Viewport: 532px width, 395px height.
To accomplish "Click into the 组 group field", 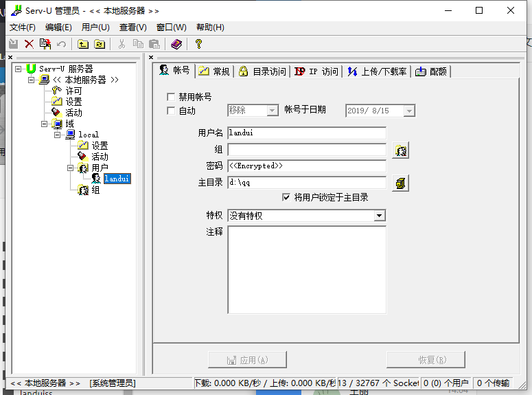I will click(x=307, y=150).
